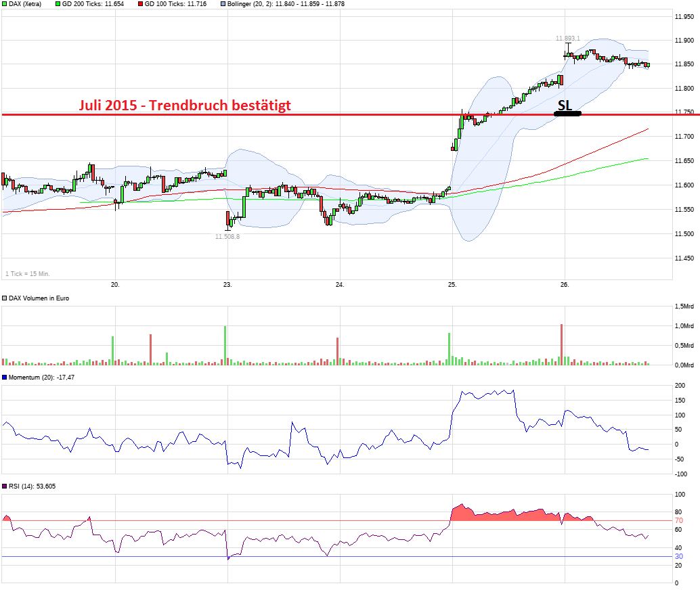Screen dimensions: 700x590
Task: Click the date label 25. on the axis
Action: 452,285
